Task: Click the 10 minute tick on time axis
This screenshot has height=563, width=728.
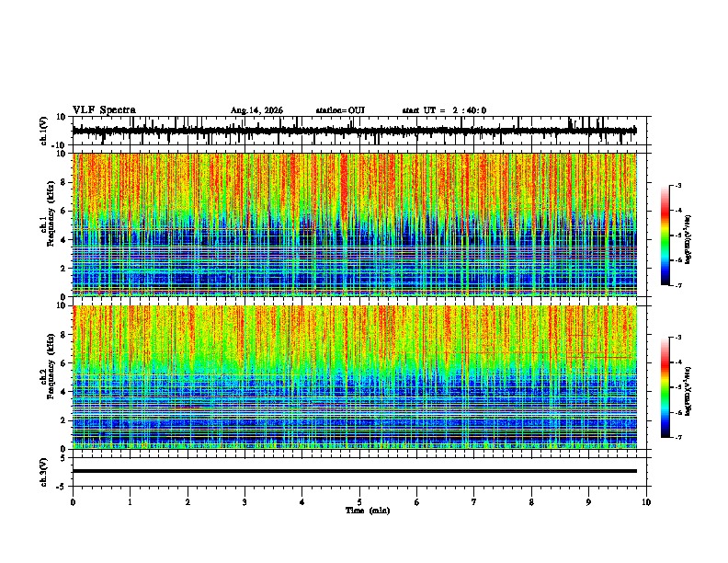Action: click(x=646, y=502)
